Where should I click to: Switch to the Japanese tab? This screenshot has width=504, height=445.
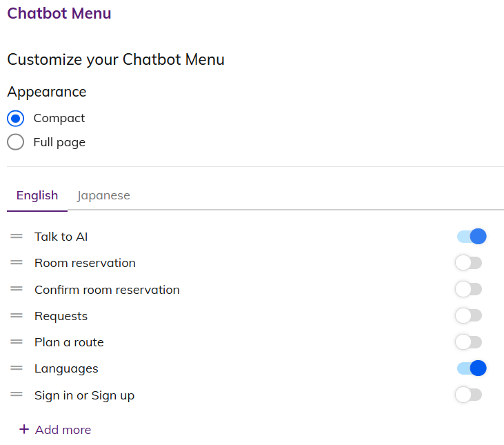pyautogui.click(x=103, y=195)
